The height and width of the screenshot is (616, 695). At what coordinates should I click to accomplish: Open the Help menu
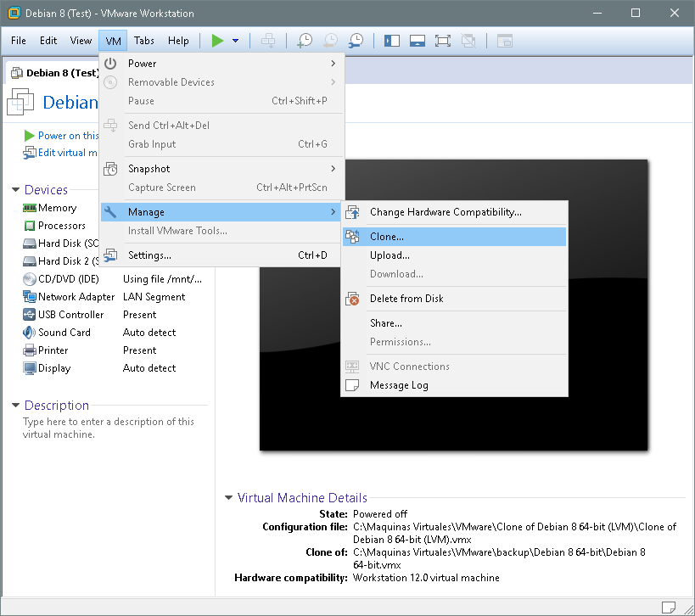(178, 41)
